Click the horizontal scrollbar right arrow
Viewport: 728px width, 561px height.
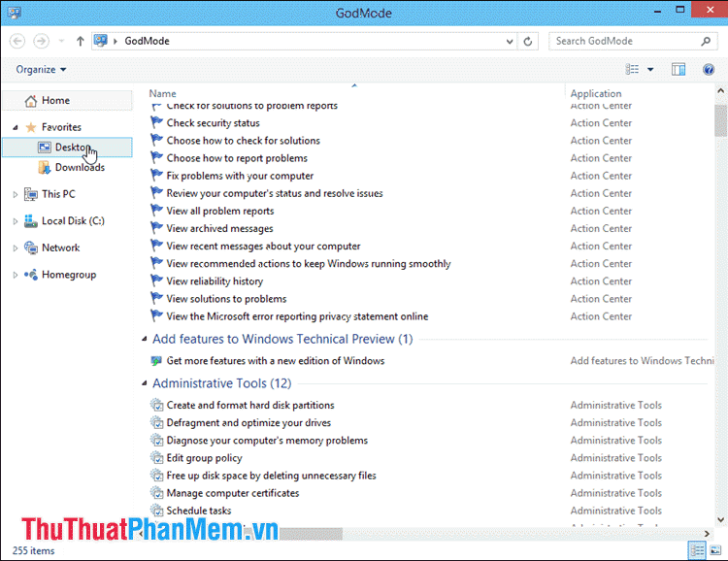(707, 534)
